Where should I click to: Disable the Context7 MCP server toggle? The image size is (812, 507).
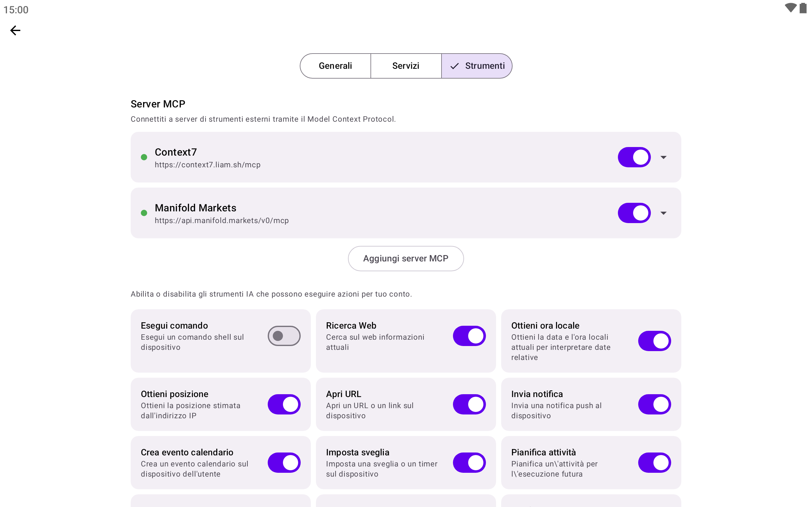tap(634, 157)
